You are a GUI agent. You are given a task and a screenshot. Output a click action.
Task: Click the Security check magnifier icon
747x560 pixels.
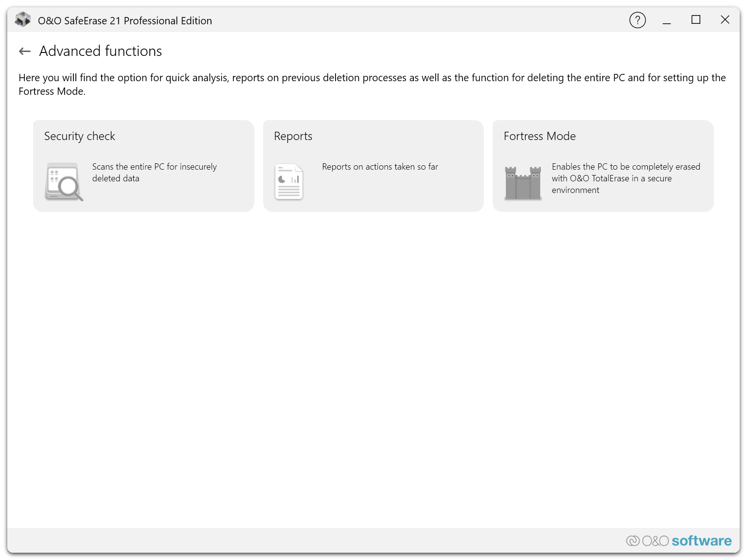click(x=64, y=182)
